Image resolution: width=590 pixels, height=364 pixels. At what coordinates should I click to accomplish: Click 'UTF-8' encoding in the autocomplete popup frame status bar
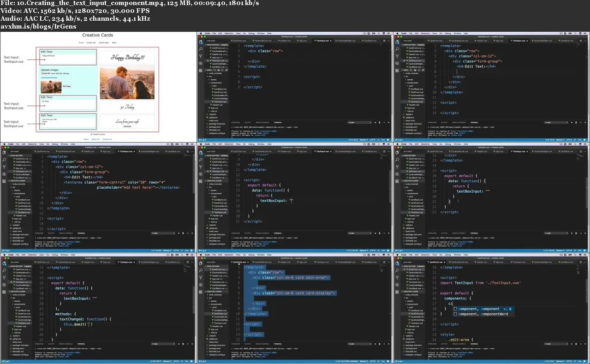[x=569, y=361]
